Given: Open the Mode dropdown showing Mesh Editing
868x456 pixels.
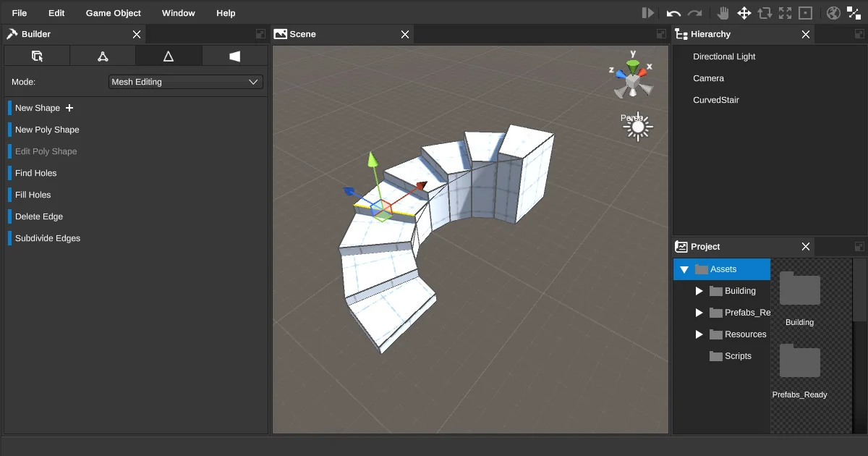Looking at the screenshot, I should pyautogui.click(x=184, y=82).
